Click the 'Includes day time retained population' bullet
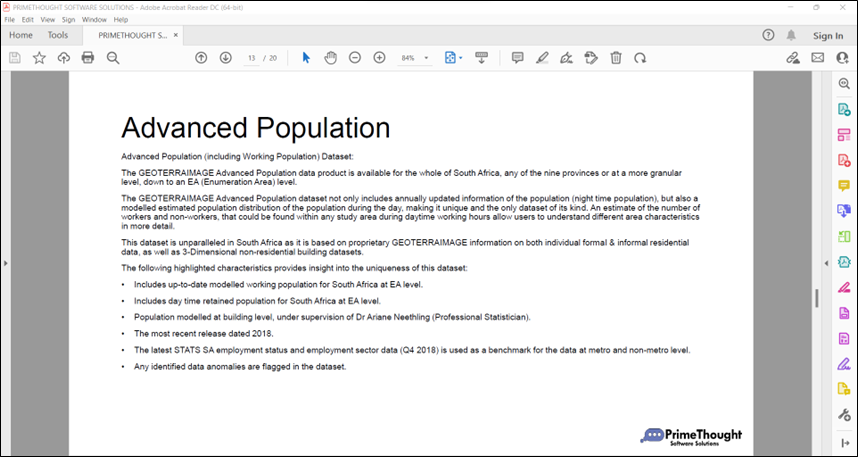858x457 pixels. point(257,301)
